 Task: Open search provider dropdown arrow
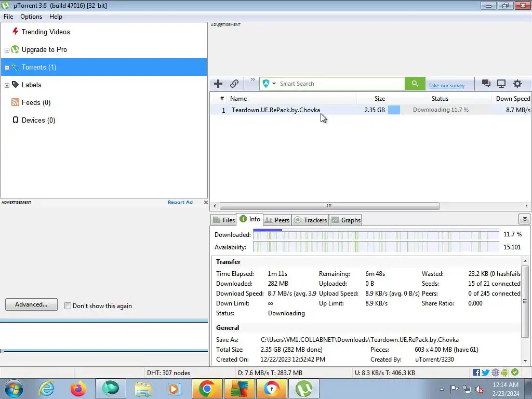(x=274, y=84)
